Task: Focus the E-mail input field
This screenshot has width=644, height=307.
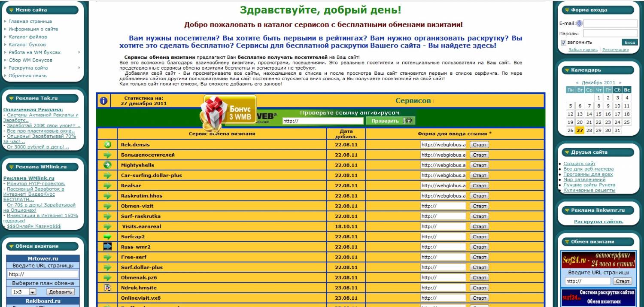Action: [610, 24]
